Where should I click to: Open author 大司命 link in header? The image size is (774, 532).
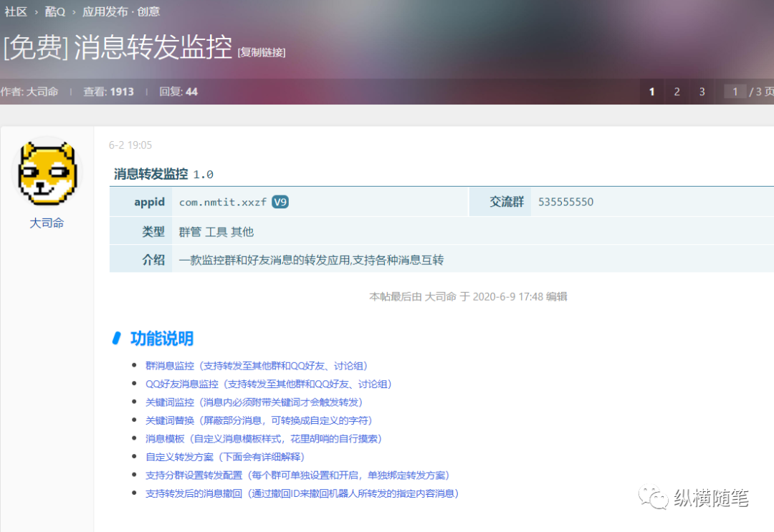42,92
